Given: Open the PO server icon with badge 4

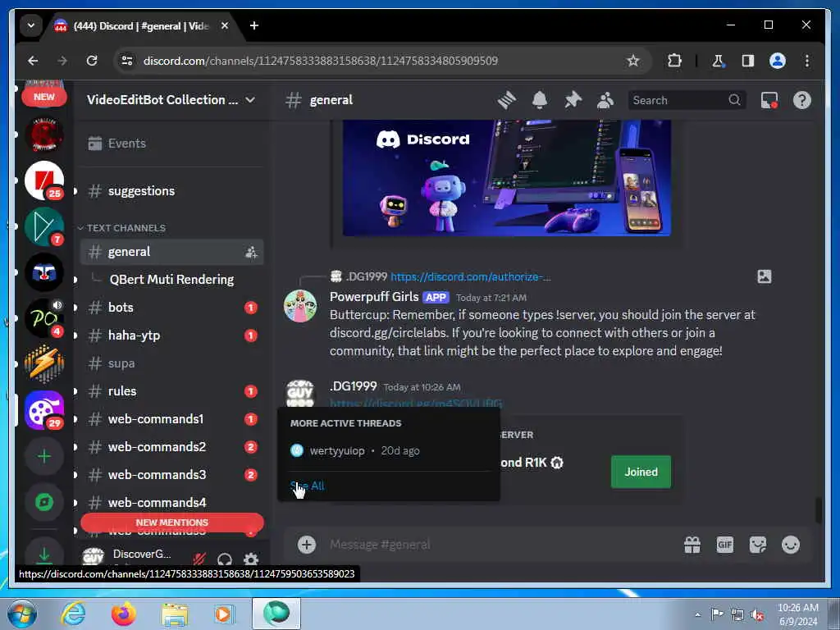Looking at the screenshot, I should coord(44,318).
